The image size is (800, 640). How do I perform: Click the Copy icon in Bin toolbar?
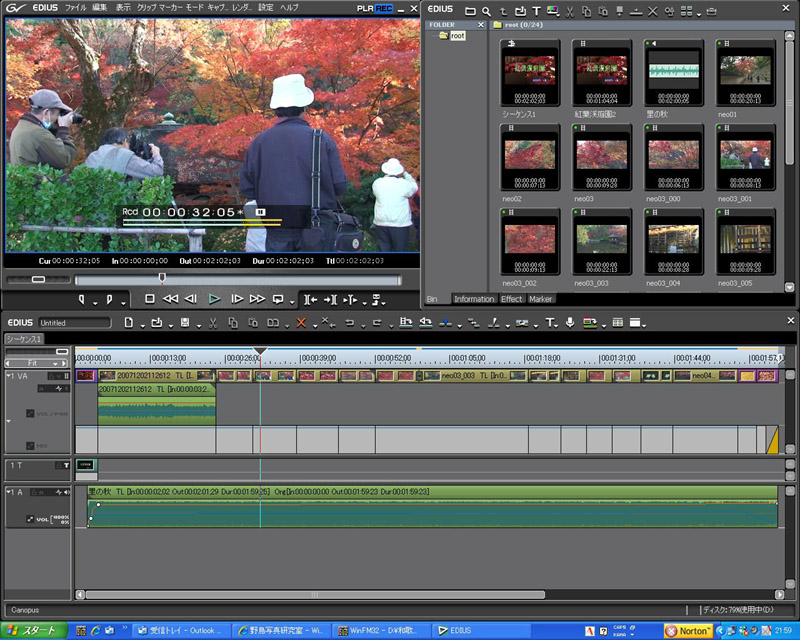tap(586, 11)
